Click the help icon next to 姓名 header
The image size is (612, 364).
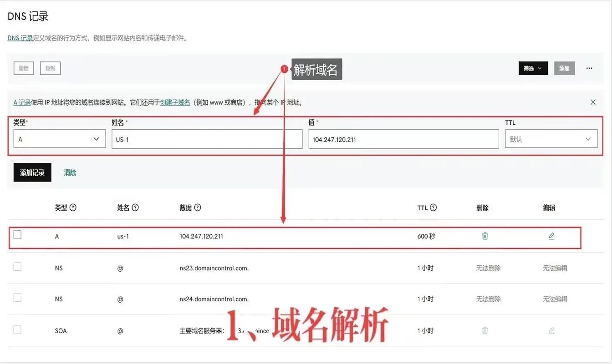click(x=135, y=207)
